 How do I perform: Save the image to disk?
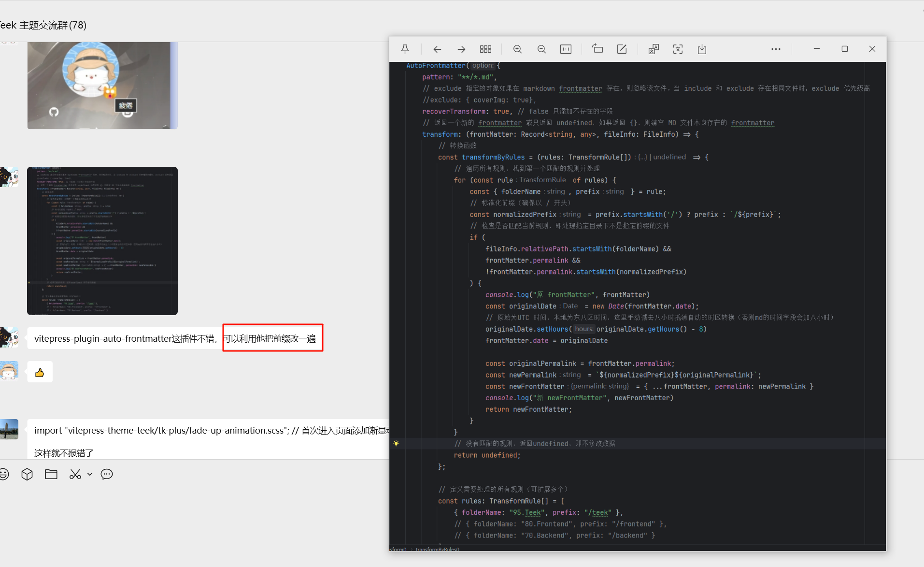coord(702,49)
